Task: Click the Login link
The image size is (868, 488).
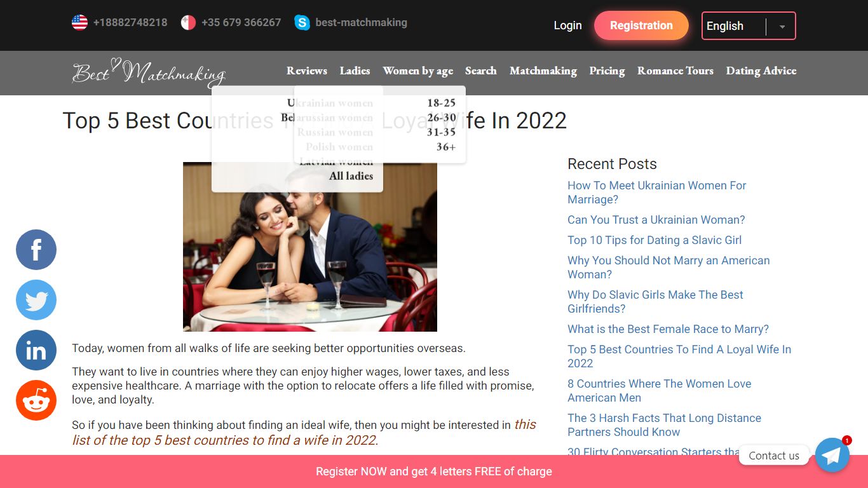Action: pyautogui.click(x=567, y=25)
